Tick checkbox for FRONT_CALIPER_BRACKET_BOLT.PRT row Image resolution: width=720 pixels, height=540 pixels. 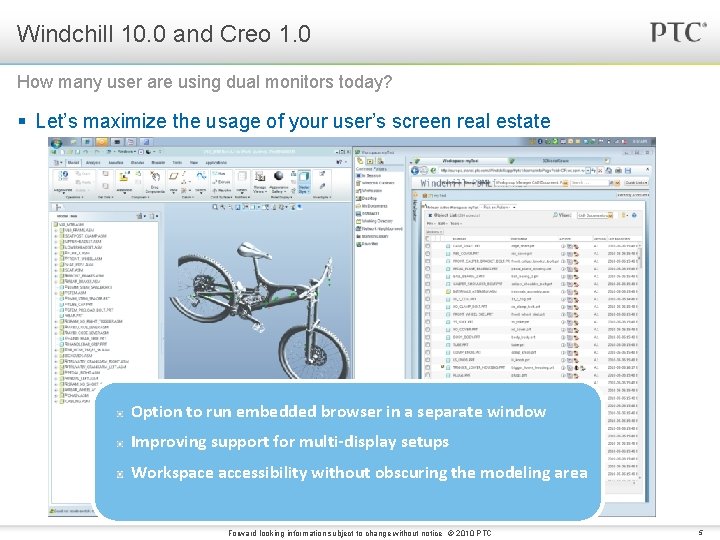click(428, 261)
